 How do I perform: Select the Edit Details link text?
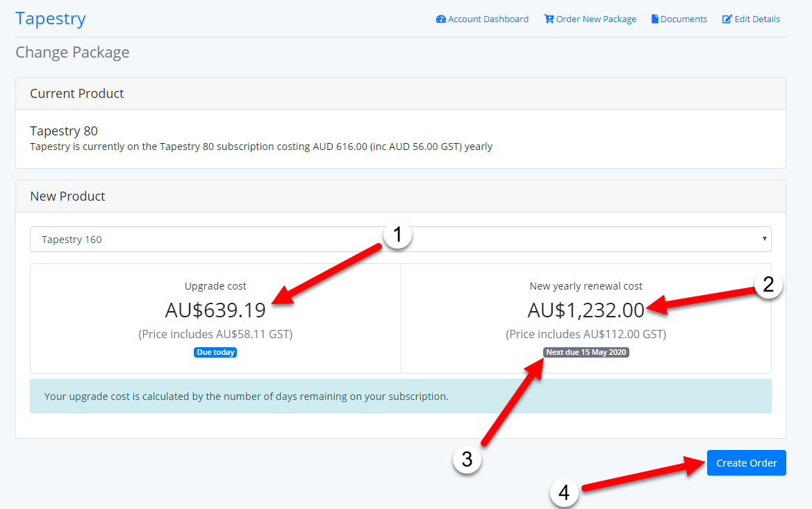(757, 19)
